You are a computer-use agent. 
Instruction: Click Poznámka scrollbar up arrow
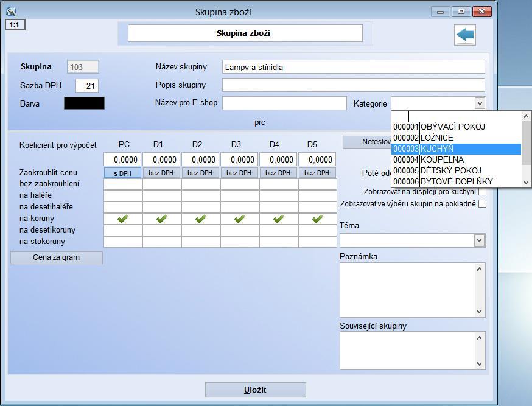pyautogui.click(x=480, y=269)
